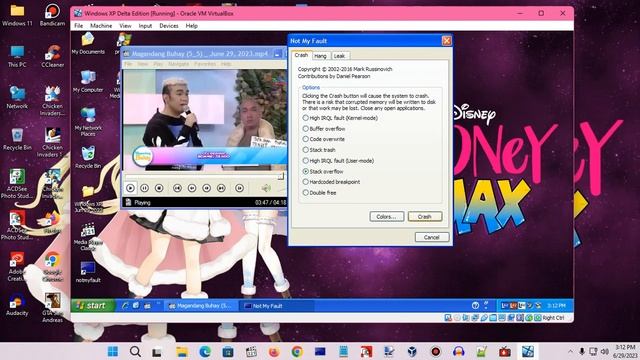The image size is (640, 360).
Task: Switch to the Hang tab
Action: pyautogui.click(x=320, y=56)
